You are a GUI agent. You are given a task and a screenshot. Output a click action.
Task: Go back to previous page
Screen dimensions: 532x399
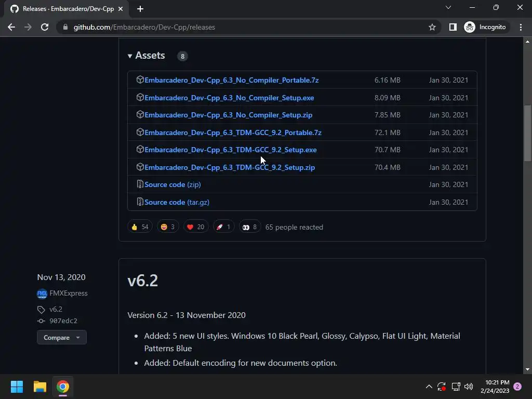11,27
